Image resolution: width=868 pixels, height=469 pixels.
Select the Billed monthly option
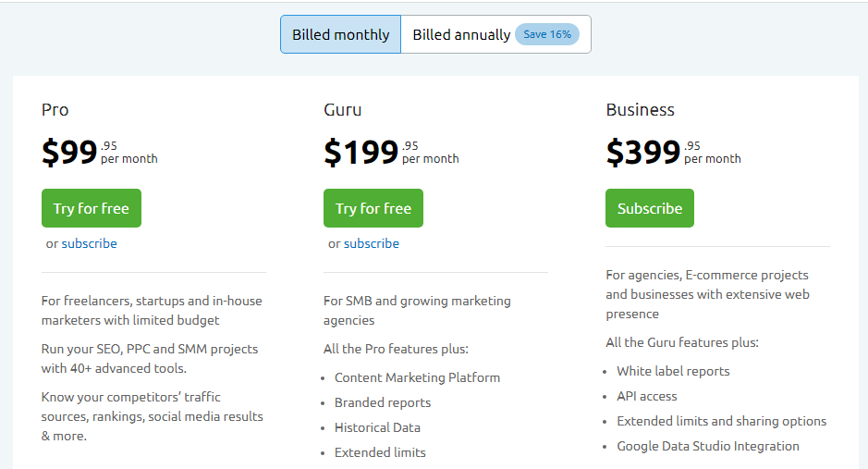[x=341, y=34]
